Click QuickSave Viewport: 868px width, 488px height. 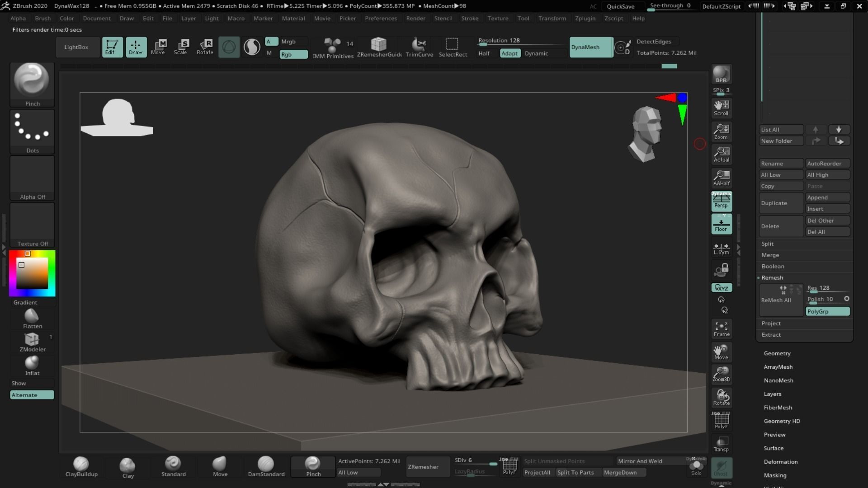tap(620, 6)
